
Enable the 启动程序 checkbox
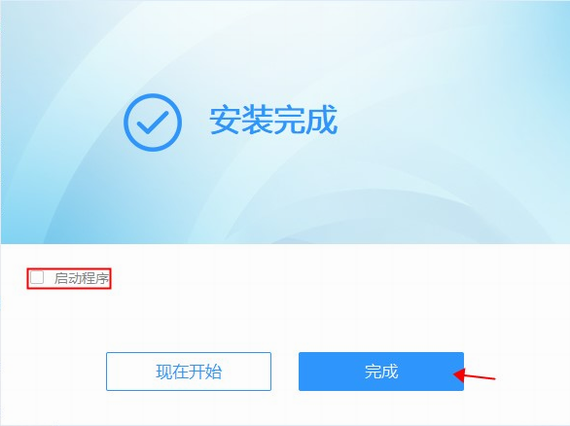[37, 278]
